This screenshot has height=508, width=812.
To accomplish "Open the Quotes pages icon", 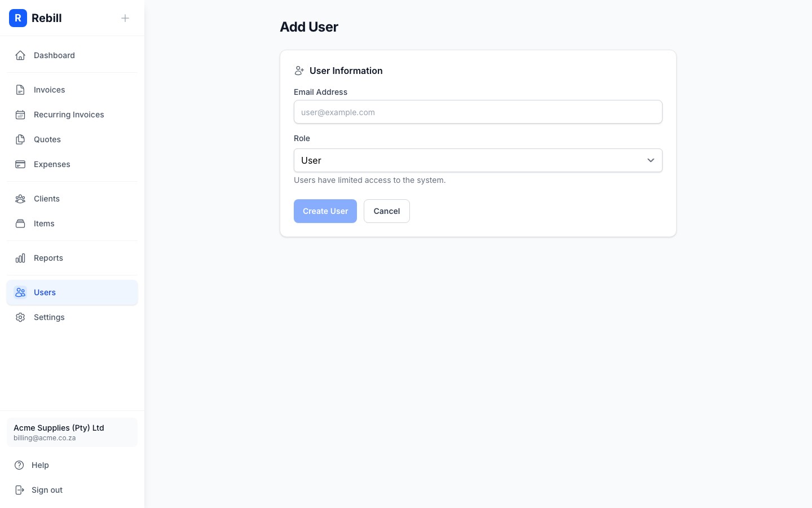I will (x=20, y=139).
